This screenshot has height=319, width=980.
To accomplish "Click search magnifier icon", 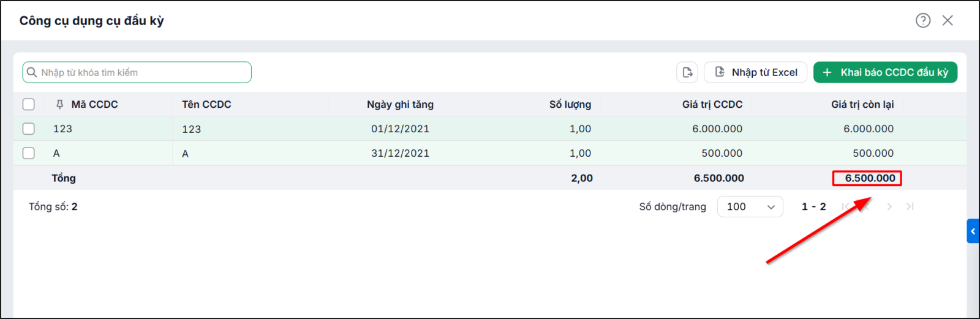I will pos(32,72).
